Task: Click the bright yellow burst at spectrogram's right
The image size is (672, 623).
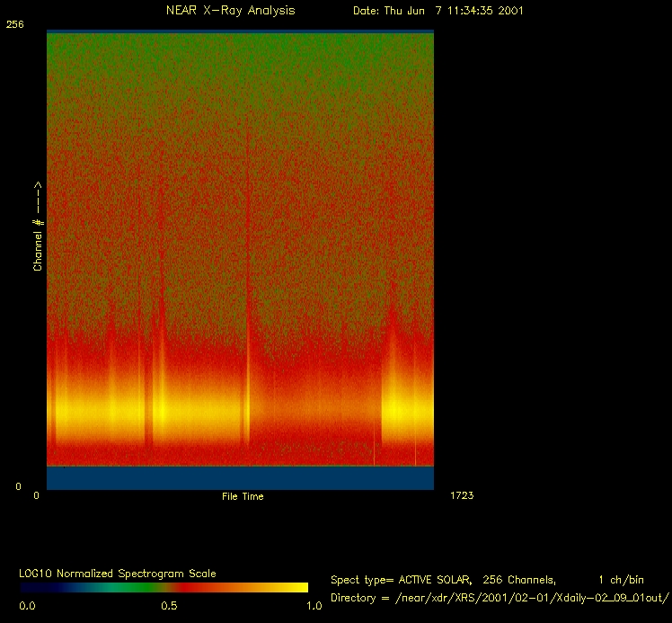Action: pos(406,409)
